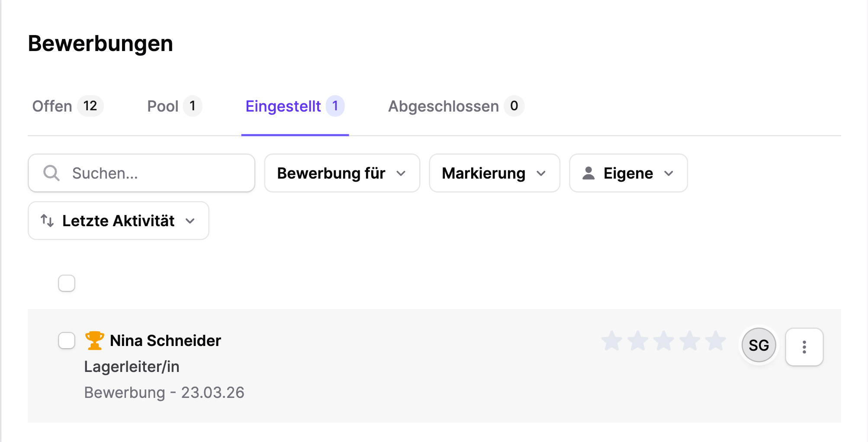
Task: Click the trophy icon next to Nina Schneider
Action: pos(94,340)
